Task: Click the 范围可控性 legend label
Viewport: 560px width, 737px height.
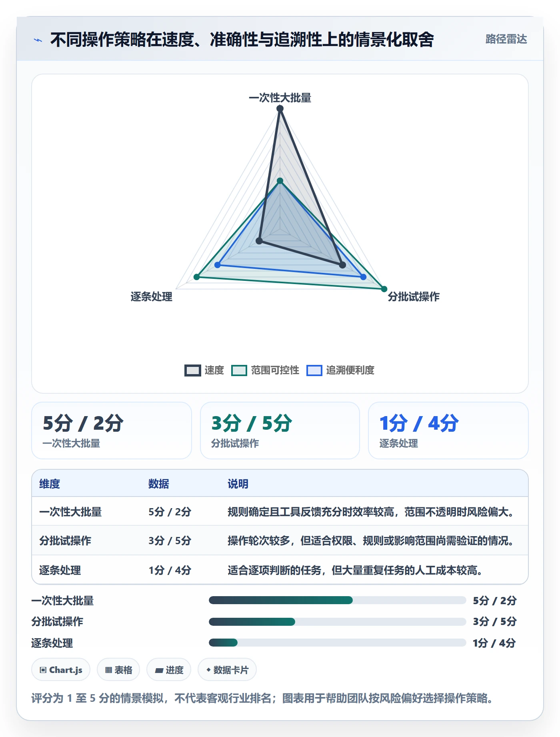Action: 275,371
